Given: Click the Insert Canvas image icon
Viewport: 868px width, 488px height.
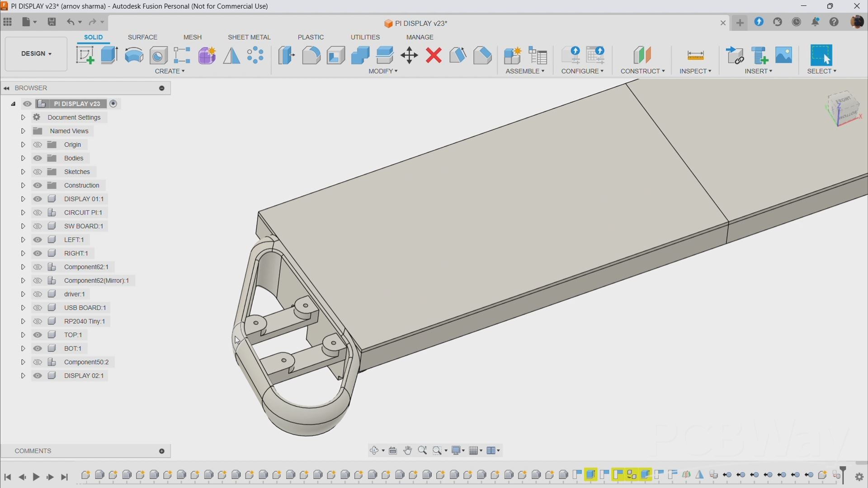Looking at the screenshot, I should tap(784, 55).
